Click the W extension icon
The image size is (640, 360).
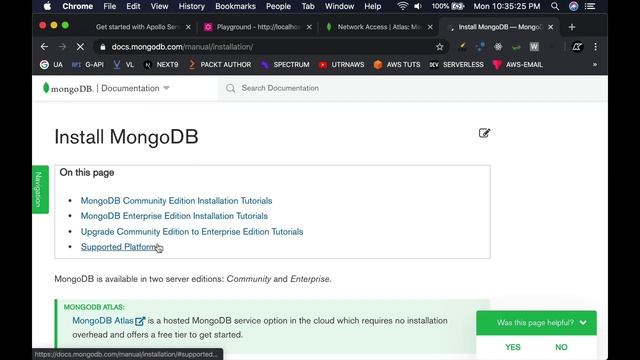[534, 47]
